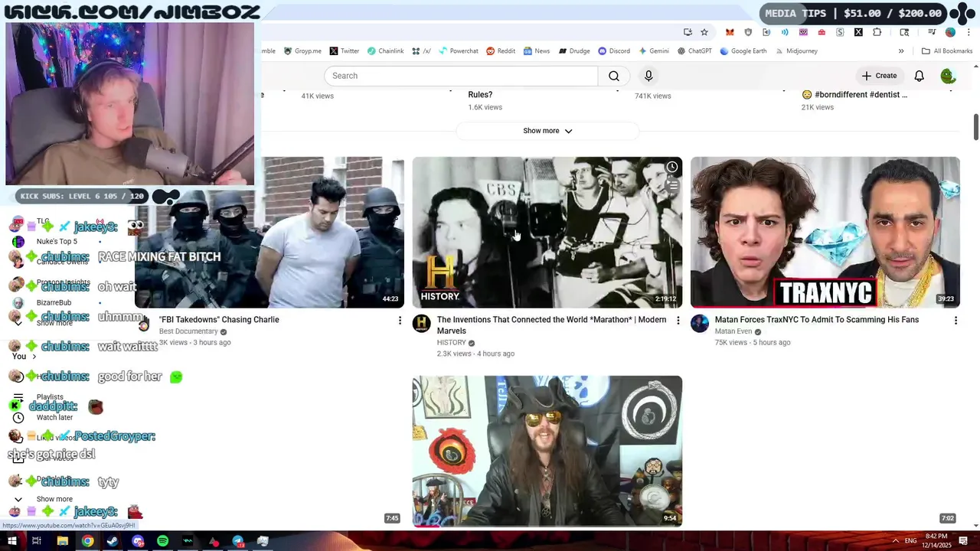The width and height of the screenshot is (980, 551).
Task: Open the Twitter bookmark
Action: [345, 51]
